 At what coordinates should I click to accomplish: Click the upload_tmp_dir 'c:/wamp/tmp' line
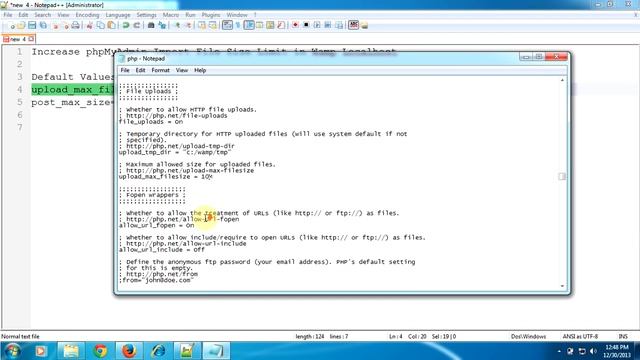coord(175,152)
